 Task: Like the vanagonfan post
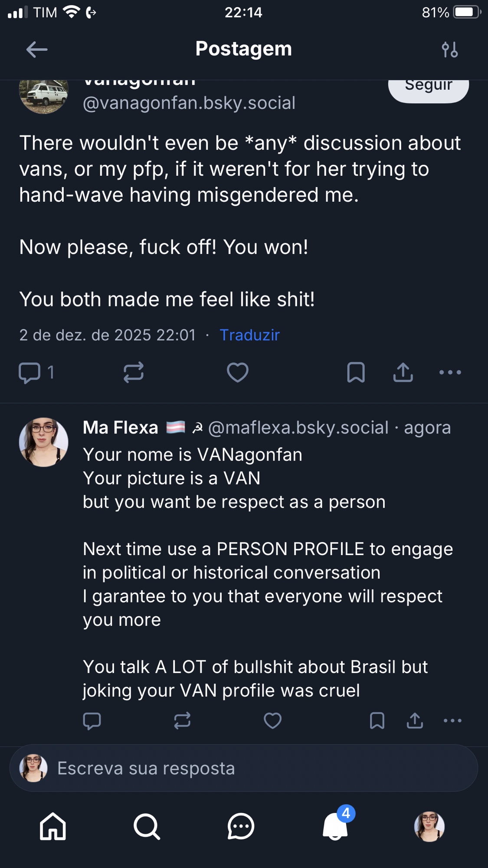click(x=238, y=372)
